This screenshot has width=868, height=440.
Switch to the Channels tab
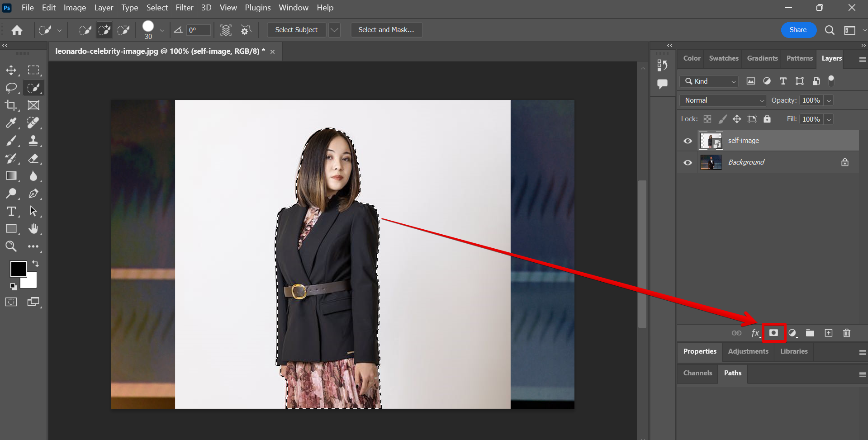[x=697, y=373]
